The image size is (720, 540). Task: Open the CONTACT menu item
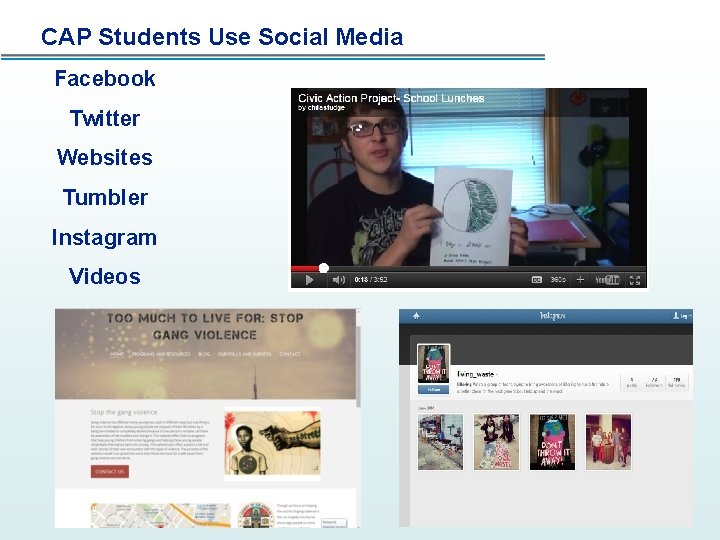click(290, 354)
